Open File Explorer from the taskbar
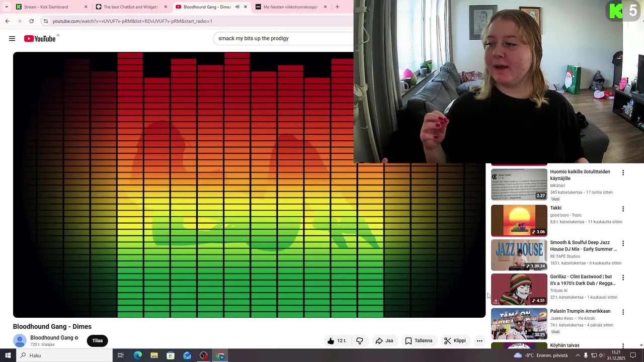The image size is (644, 362). click(154, 355)
